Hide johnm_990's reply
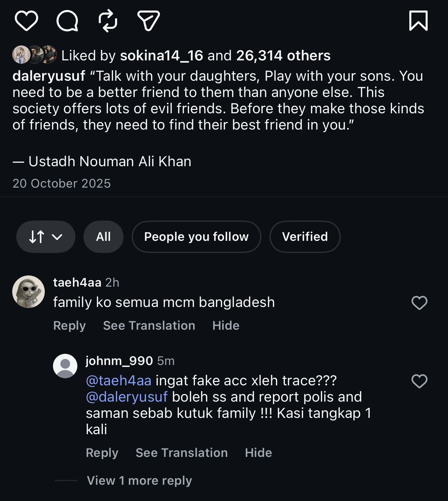 (258, 453)
